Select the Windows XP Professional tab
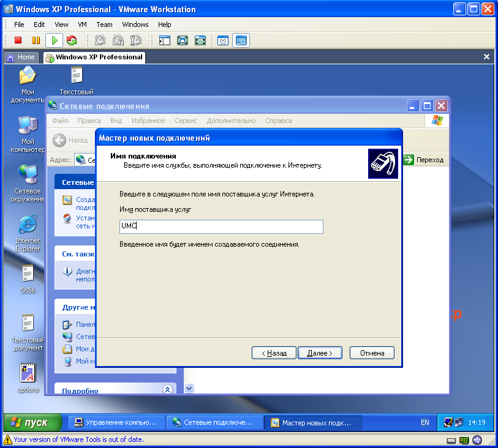The width and height of the screenshot is (498, 448). click(94, 58)
